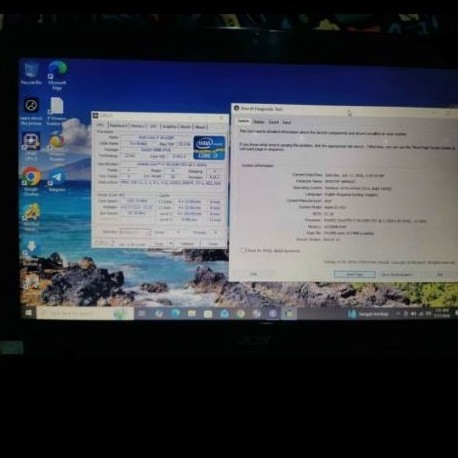Open the Telegram desktop shortcut
The height and width of the screenshot is (458, 458).
(x=57, y=181)
